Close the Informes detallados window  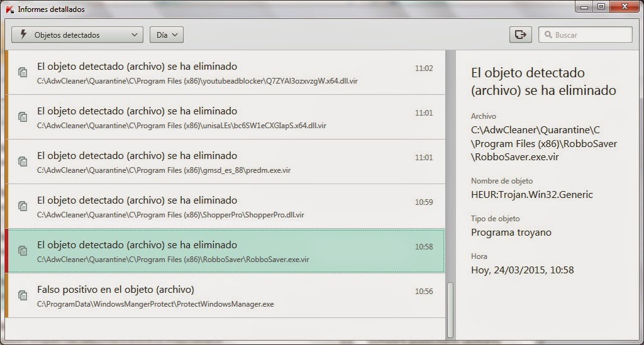pyautogui.click(x=625, y=6)
